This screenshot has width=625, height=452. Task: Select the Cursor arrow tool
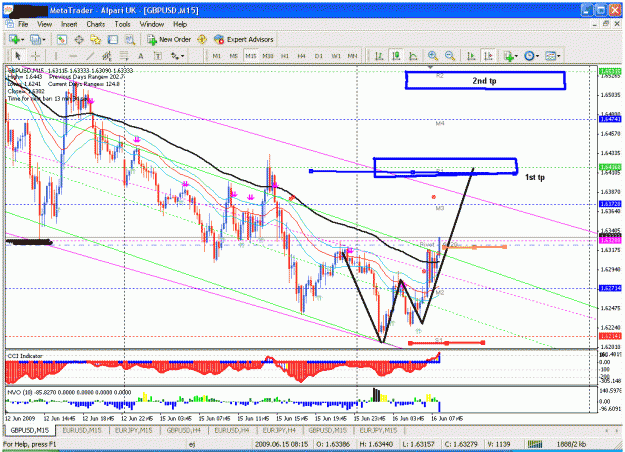point(18,56)
